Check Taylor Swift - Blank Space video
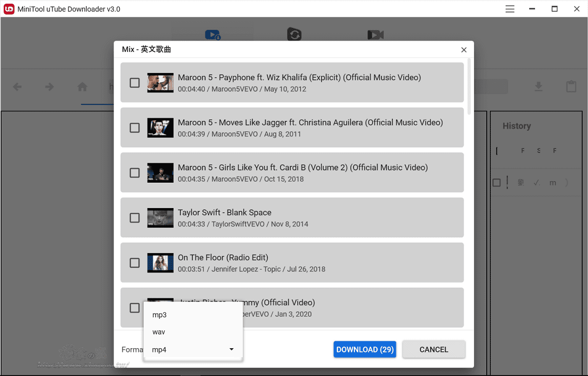The height and width of the screenshot is (376, 588). (x=134, y=217)
